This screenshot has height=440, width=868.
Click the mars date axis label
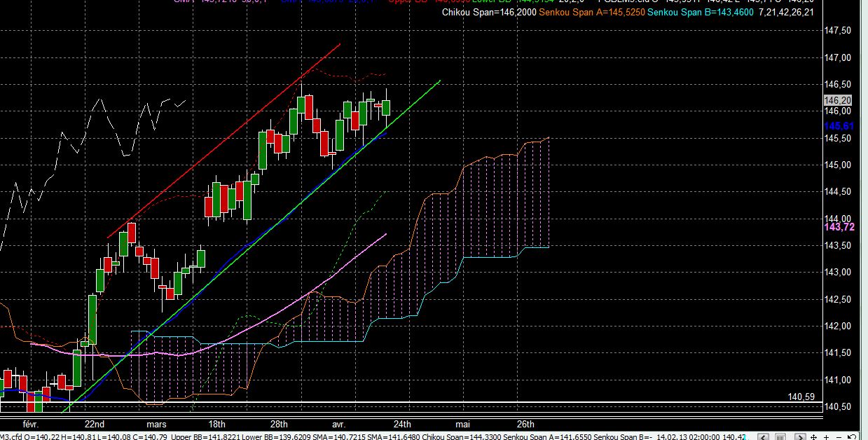coord(156,425)
